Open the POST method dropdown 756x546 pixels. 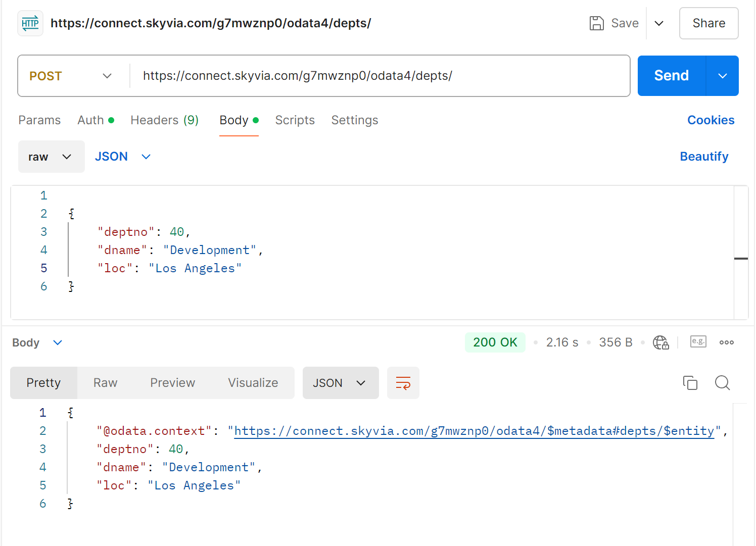71,76
